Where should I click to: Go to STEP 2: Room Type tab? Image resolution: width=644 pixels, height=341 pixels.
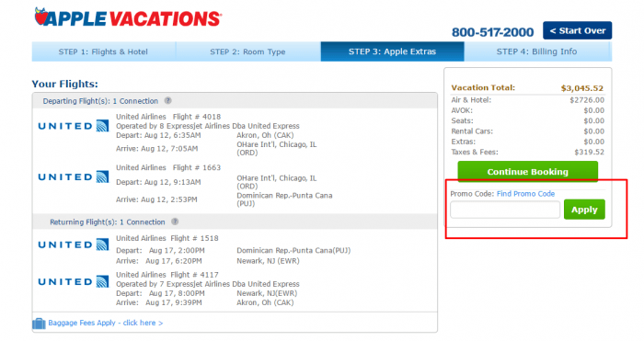point(248,51)
